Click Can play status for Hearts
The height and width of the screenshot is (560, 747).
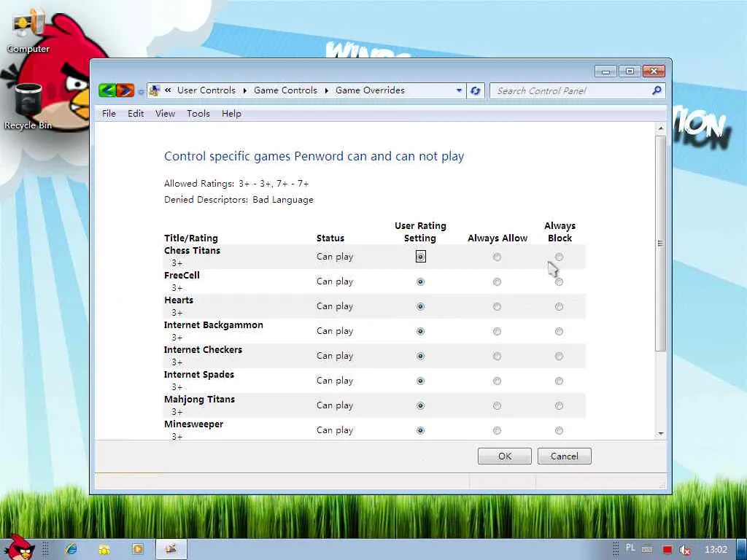pos(335,306)
